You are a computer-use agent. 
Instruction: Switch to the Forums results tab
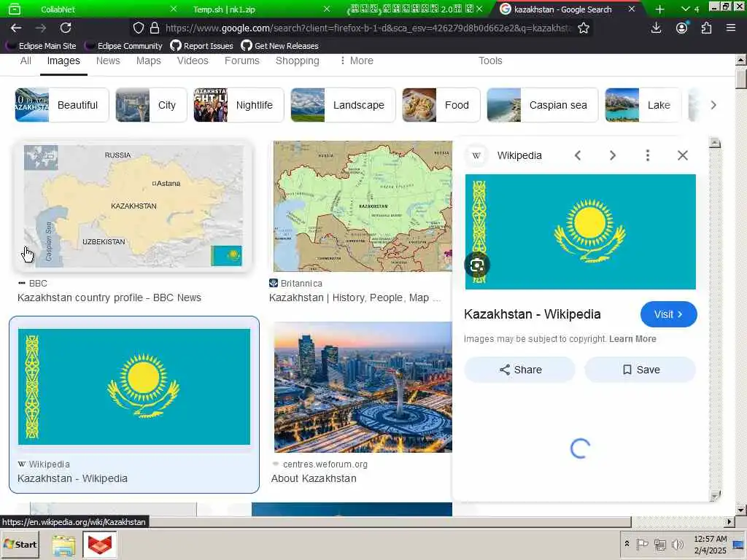[x=242, y=61]
